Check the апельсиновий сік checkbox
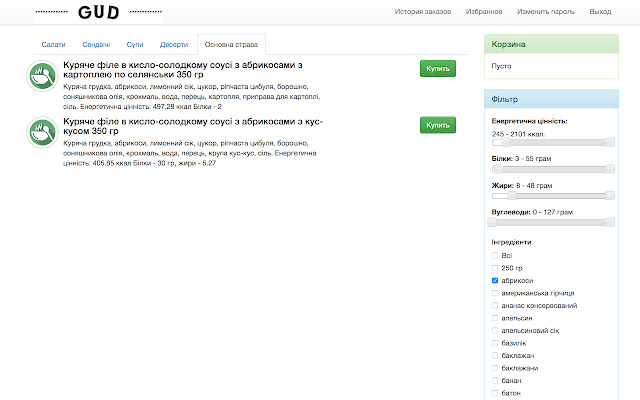 tap(495, 330)
